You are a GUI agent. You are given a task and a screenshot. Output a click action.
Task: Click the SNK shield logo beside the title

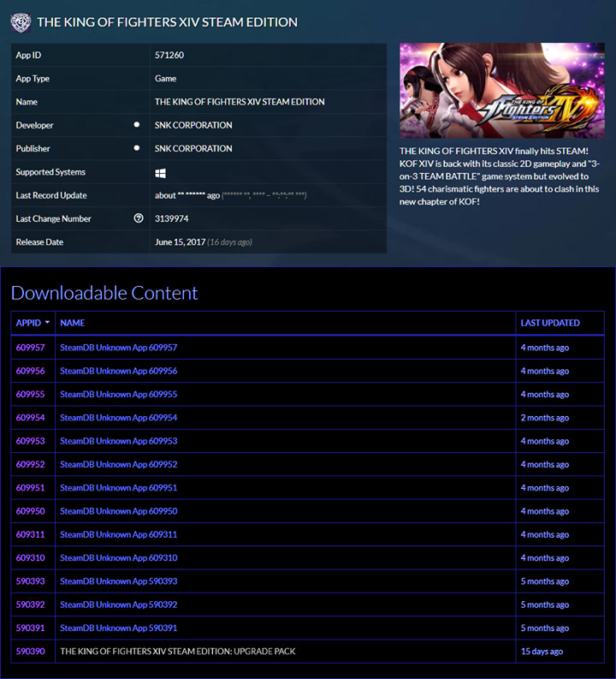[21, 22]
